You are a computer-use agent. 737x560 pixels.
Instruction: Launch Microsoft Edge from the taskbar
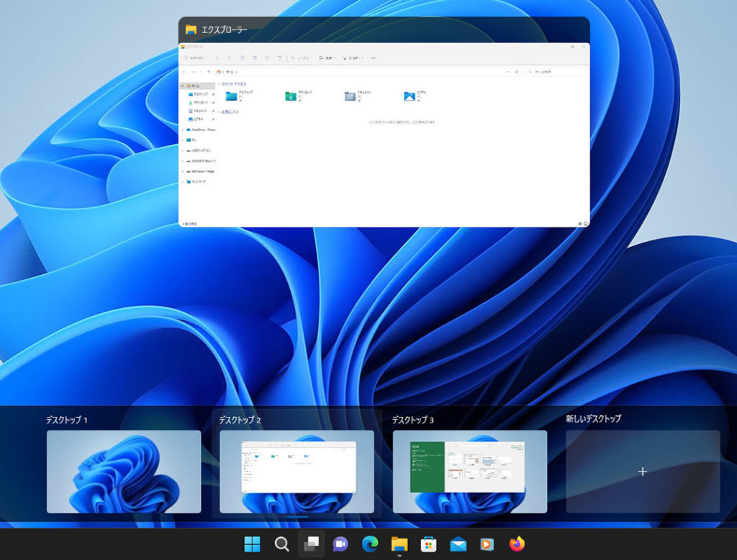[370, 544]
